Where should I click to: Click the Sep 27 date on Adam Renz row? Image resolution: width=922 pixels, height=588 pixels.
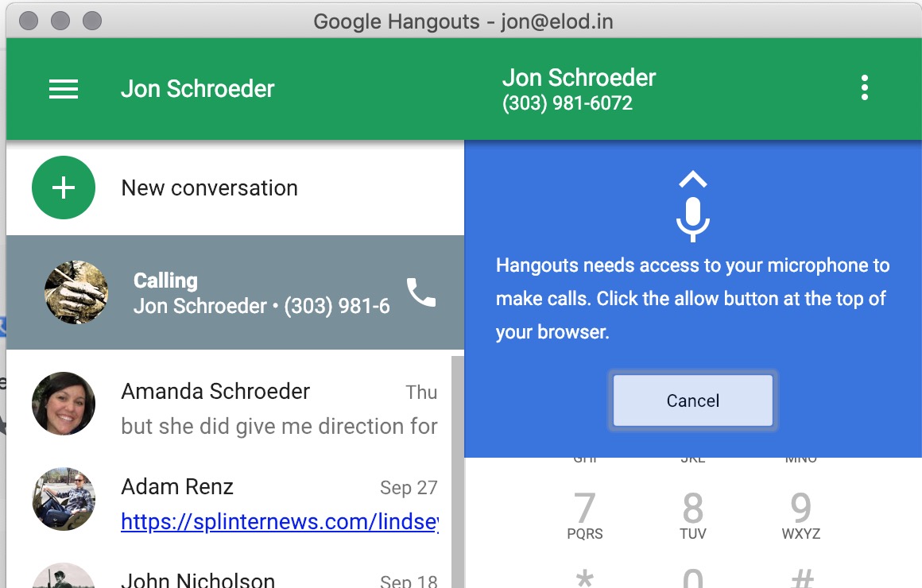pos(409,487)
